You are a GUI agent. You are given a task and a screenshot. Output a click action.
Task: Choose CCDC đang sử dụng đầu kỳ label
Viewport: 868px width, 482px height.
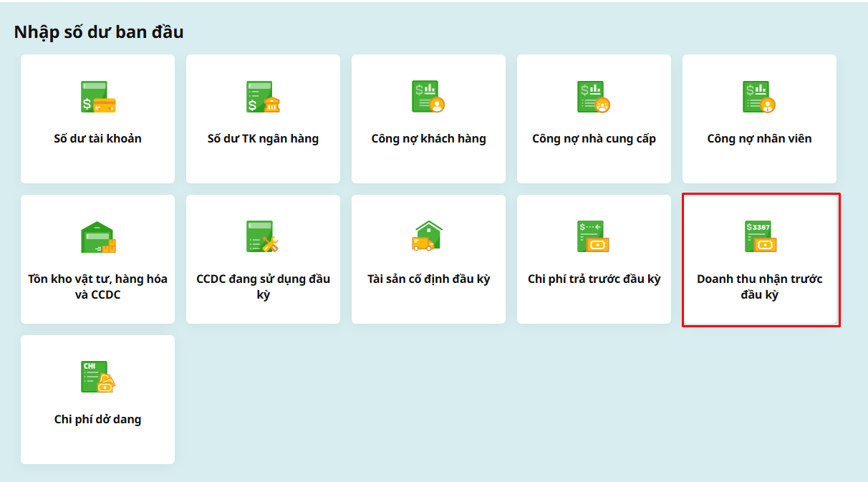point(263,286)
